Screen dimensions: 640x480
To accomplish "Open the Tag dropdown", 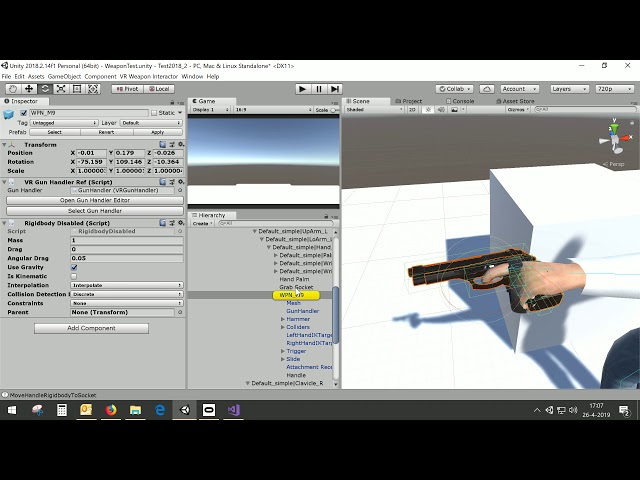I will pos(64,122).
